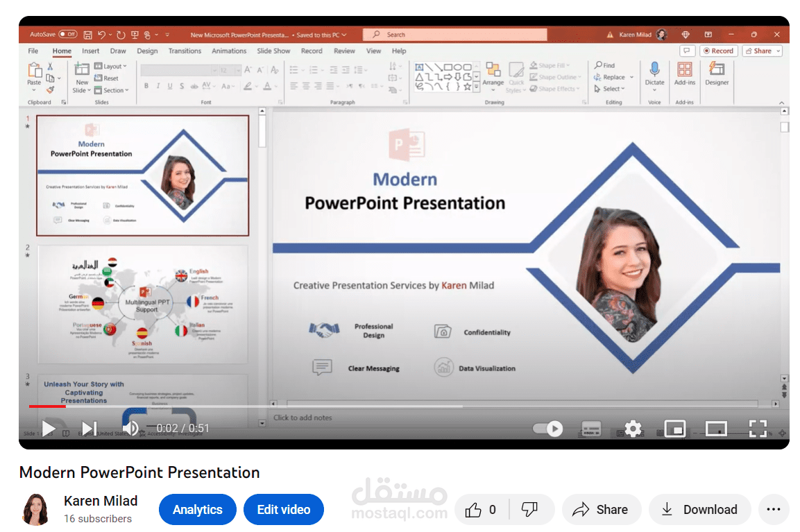Pick the font color swatch
This screenshot has width=800, height=532.
[267, 86]
